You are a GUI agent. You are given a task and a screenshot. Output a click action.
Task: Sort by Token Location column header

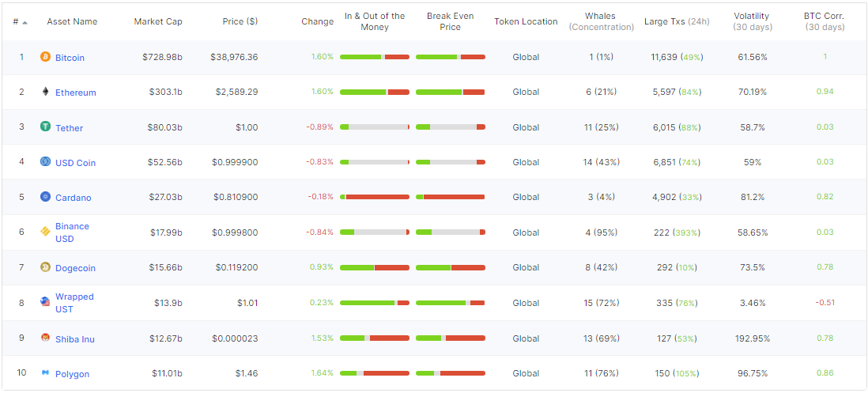point(526,21)
